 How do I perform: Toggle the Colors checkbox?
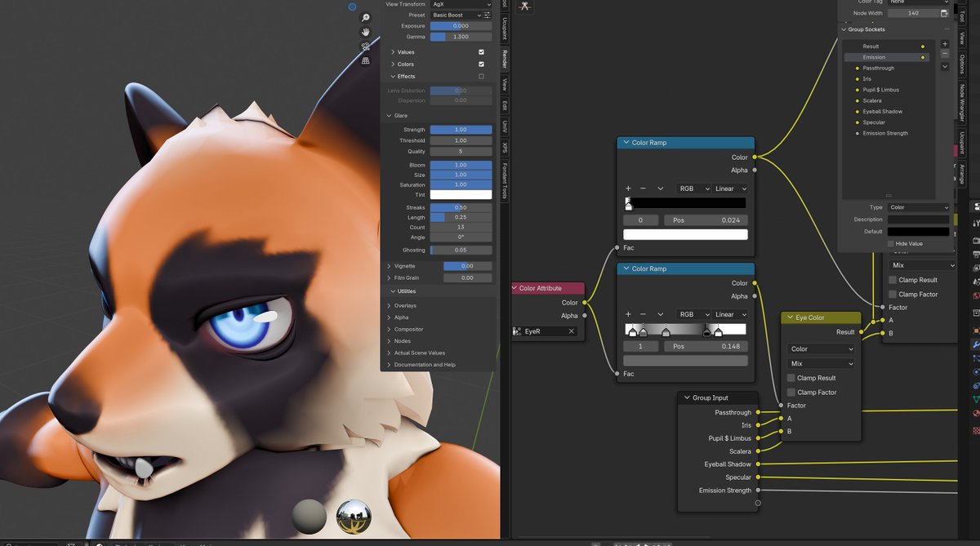tap(481, 64)
